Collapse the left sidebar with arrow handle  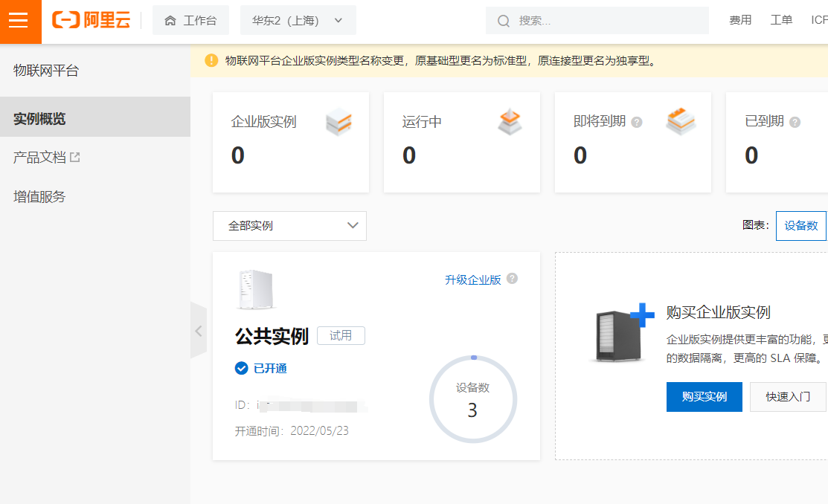pos(198,331)
